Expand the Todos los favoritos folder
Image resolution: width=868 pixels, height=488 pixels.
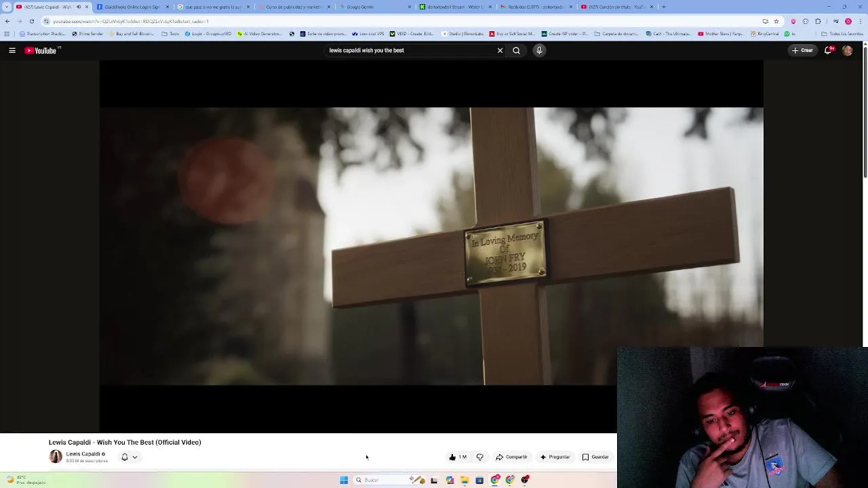(842, 34)
